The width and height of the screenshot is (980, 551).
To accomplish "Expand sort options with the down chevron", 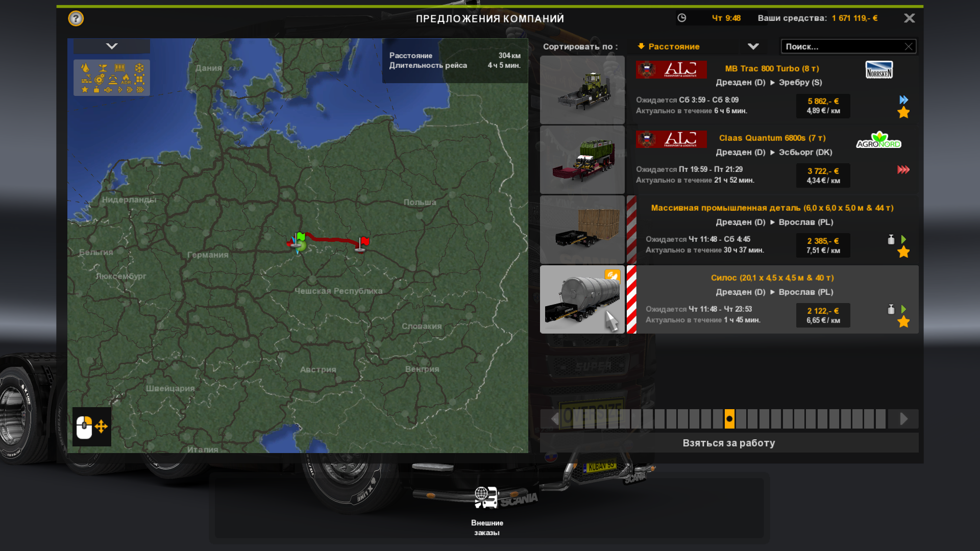I will point(753,46).
